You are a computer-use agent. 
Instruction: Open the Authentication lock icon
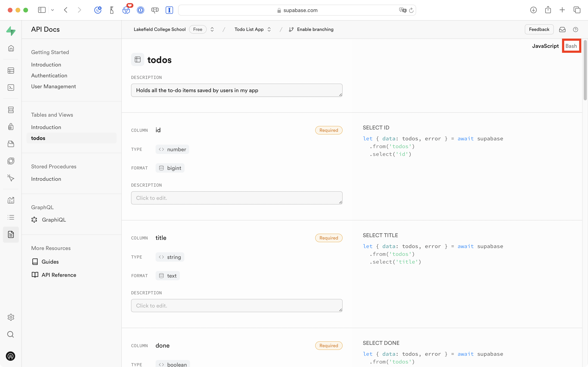coord(11,127)
